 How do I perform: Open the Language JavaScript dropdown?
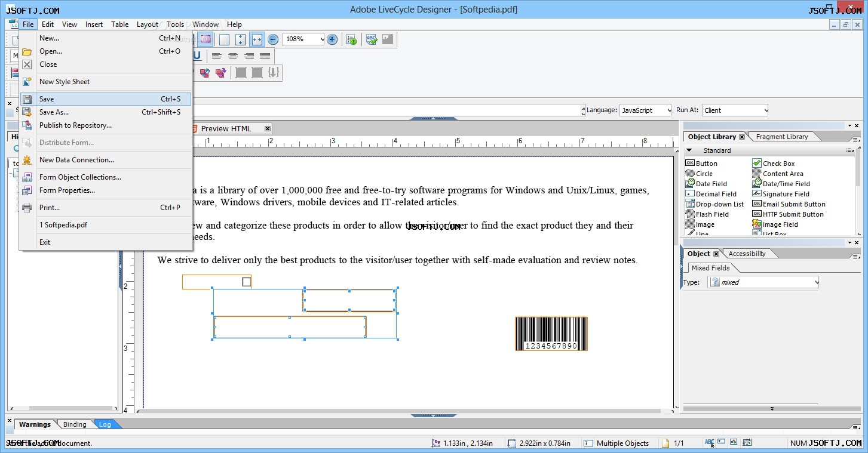click(668, 110)
